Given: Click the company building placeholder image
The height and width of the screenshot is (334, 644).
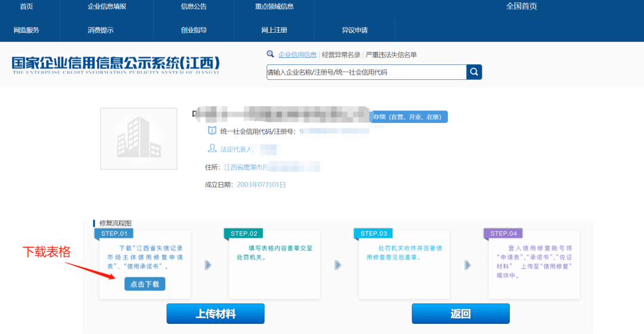Looking at the screenshot, I should pos(138,139).
